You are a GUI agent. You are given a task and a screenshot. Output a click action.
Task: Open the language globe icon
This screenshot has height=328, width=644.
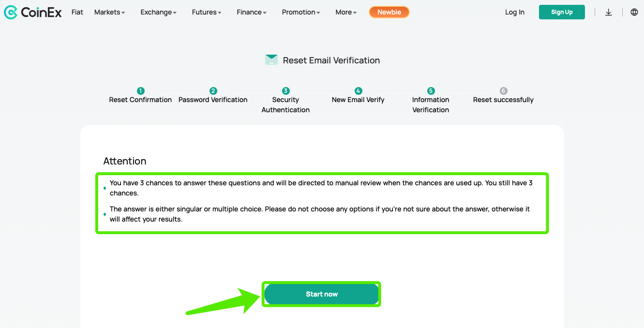coord(634,12)
